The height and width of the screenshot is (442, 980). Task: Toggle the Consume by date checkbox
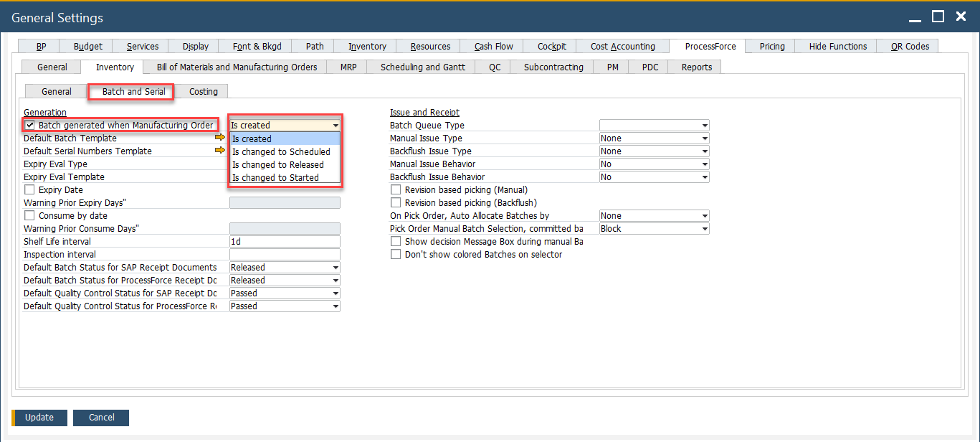(30, 216)
